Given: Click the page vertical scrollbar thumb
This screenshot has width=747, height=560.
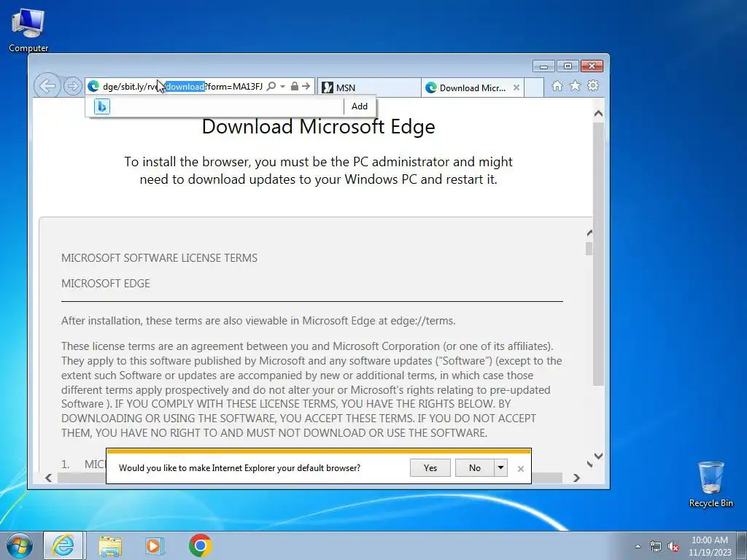Looking at the screenshot, I should 598,254.
